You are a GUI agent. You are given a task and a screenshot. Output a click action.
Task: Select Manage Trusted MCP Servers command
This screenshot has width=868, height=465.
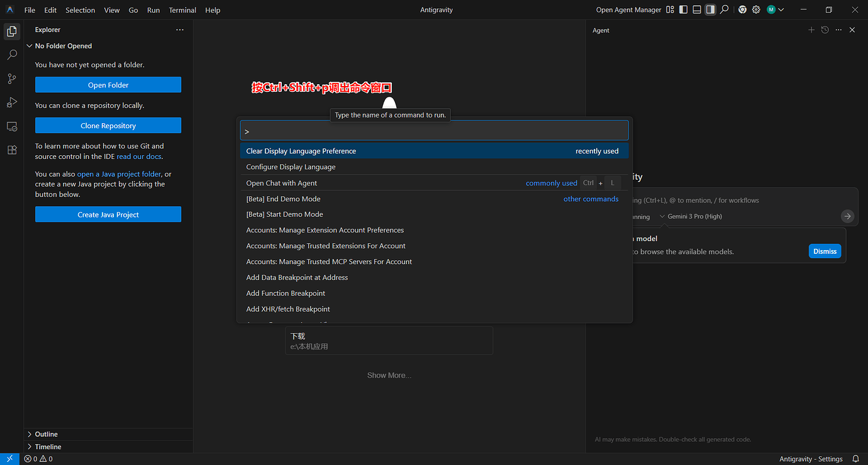(x=434, y=261)
